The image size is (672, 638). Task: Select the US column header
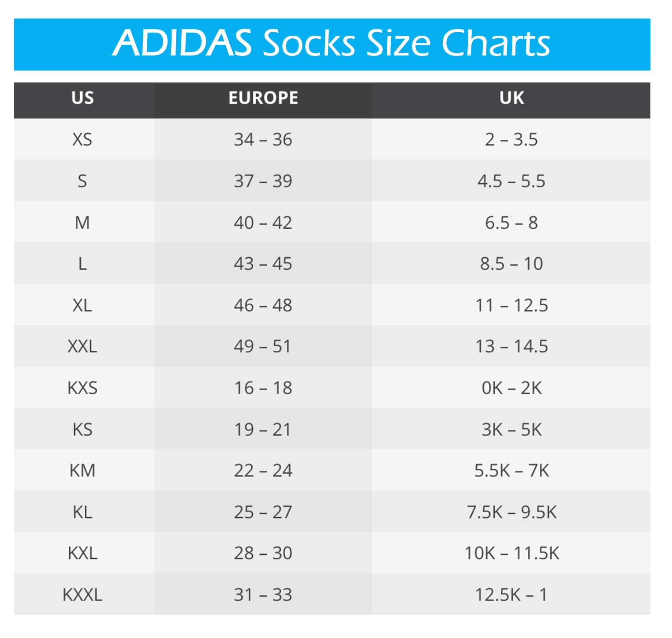point(82,98)
